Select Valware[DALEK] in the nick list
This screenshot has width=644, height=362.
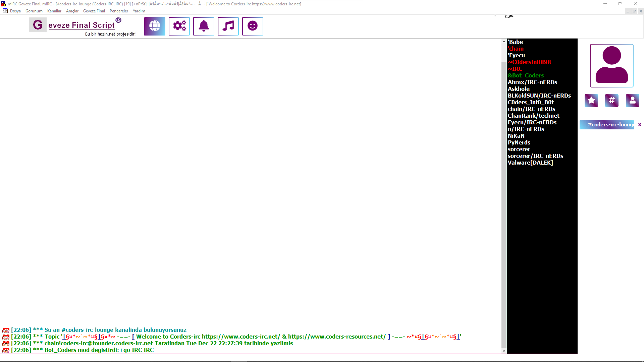530,163
